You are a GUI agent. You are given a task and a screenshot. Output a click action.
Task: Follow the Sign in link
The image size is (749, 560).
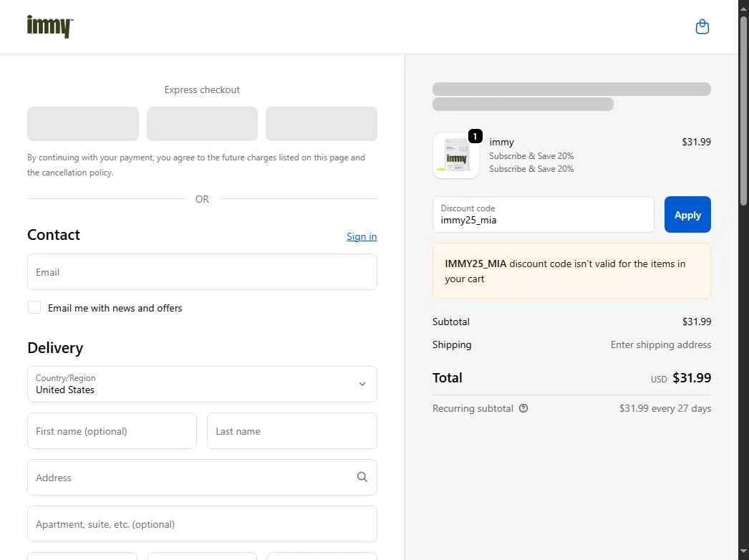pyautogui.click(x=362, y=236)
